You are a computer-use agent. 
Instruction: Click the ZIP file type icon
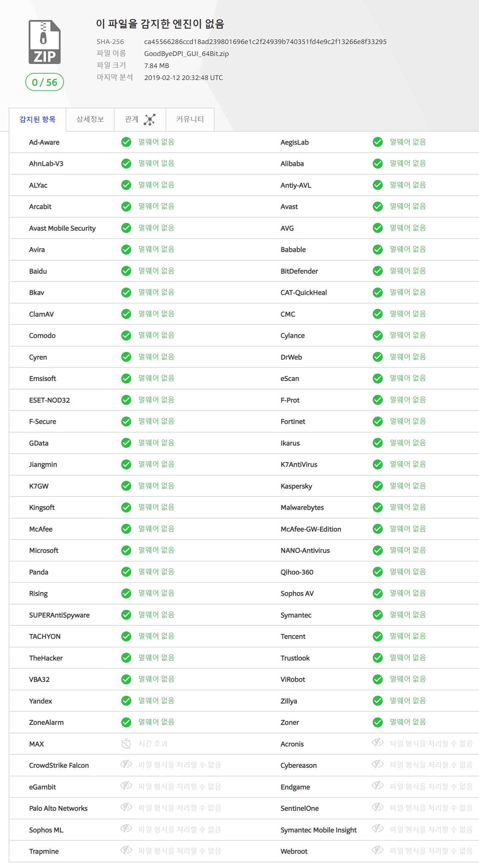(x=44, y=42)
